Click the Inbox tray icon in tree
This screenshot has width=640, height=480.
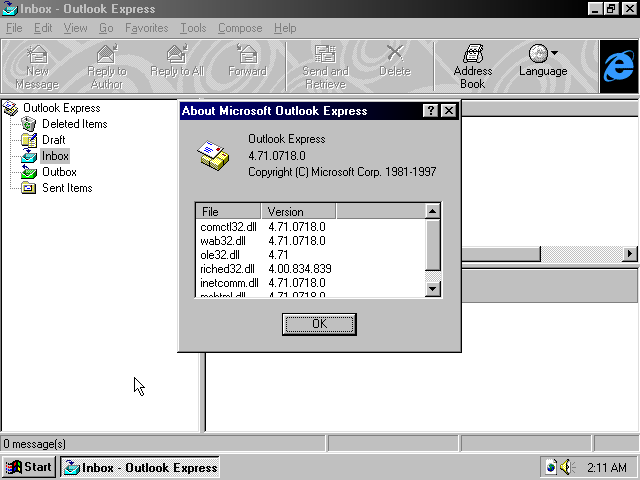tap(29, 156)
